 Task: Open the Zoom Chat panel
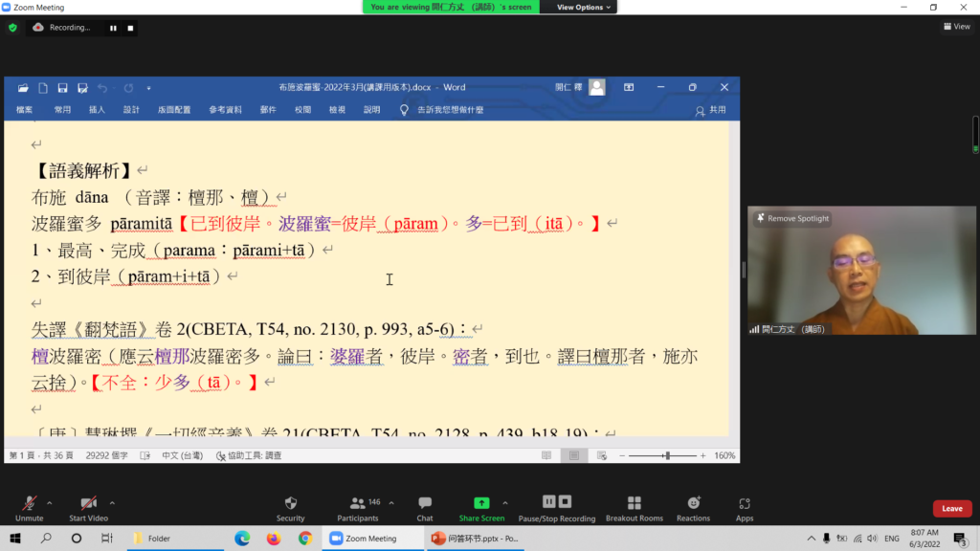(x=425, y=503)
